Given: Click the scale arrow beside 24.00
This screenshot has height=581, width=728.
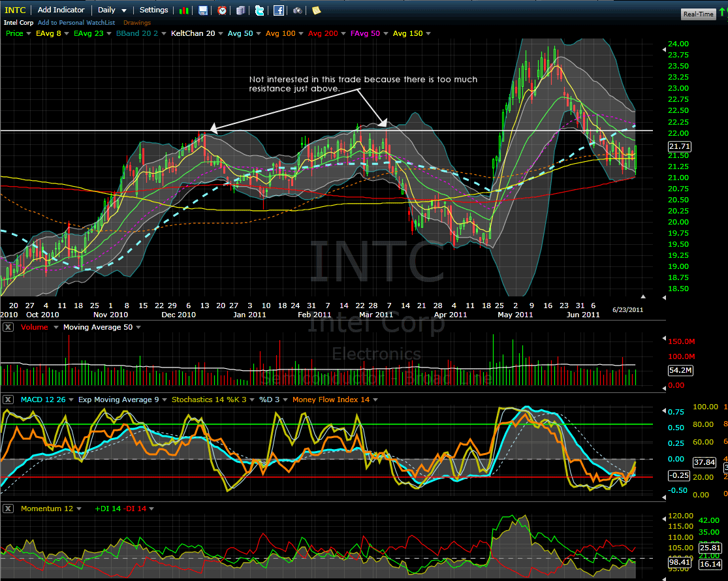Looking at the screenshot, I should pyautogui.click(x=663, y=49).
